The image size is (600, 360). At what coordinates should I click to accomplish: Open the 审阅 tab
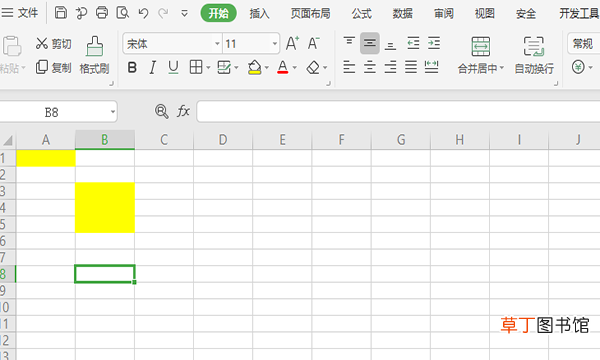[x=443, y=13]
